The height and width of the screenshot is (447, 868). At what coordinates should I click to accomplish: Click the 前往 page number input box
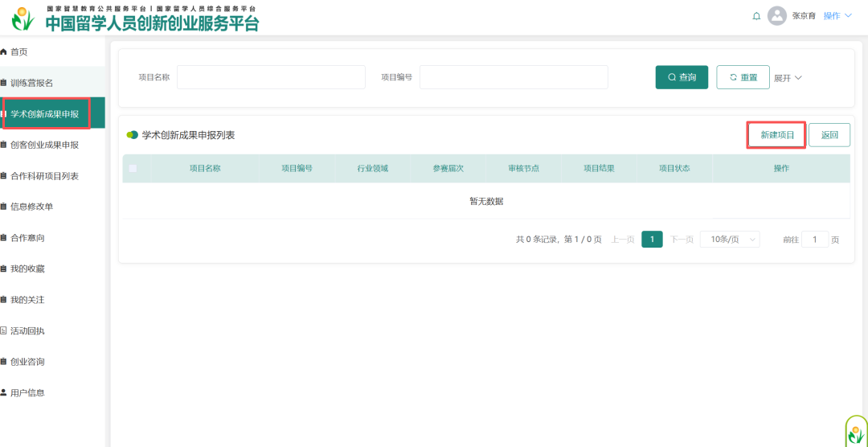[x=814, y=240]
